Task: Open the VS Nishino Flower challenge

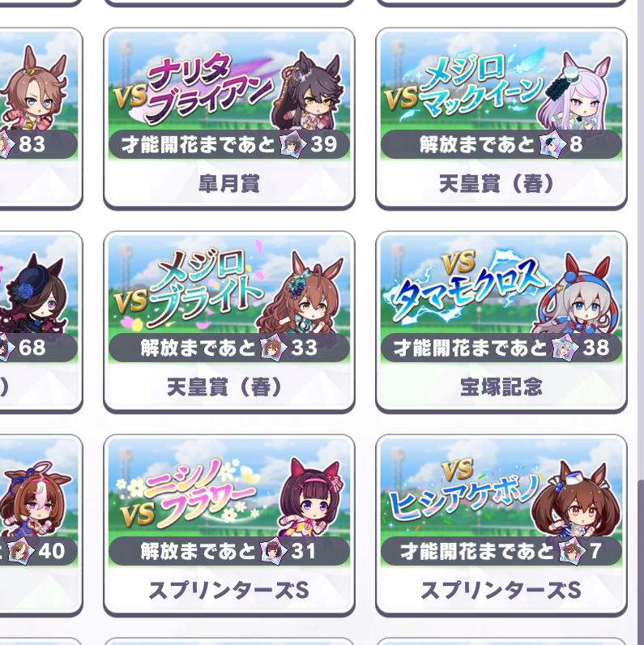Action: tap(229, 525)
